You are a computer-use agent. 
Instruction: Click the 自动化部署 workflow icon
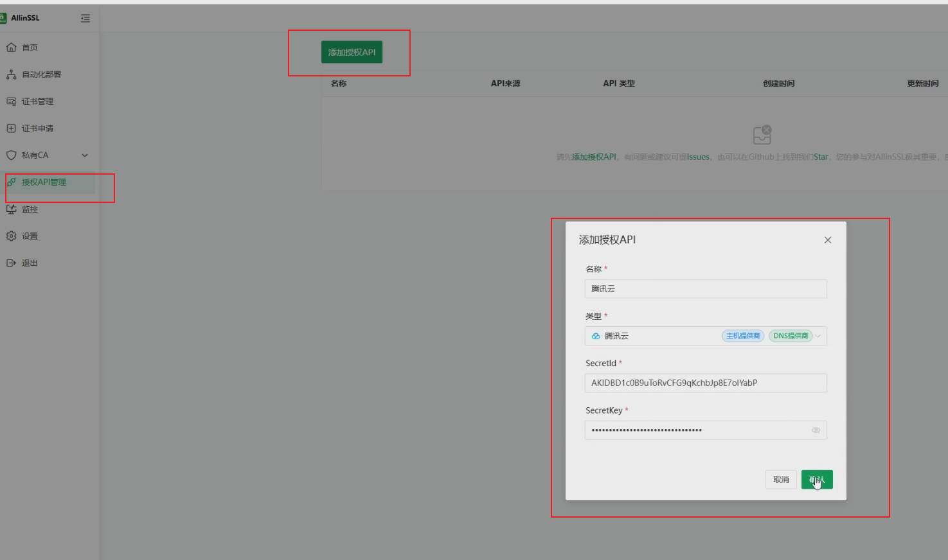coord(11,74)
